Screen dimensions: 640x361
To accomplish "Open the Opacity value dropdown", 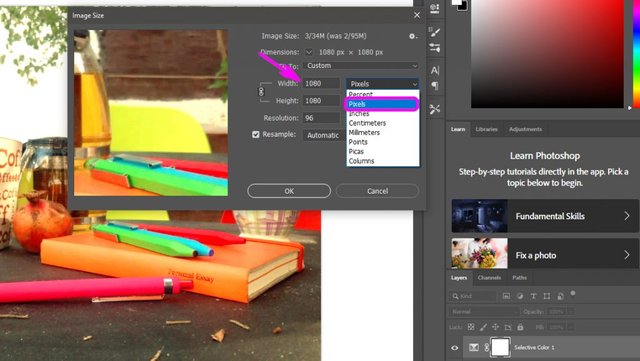I will click(x=571, y=312).
